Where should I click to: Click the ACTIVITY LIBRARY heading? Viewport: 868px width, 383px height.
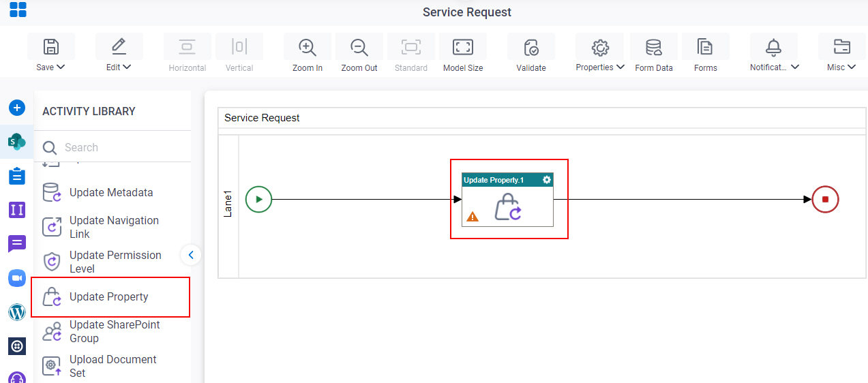click(x=89, y=111)
